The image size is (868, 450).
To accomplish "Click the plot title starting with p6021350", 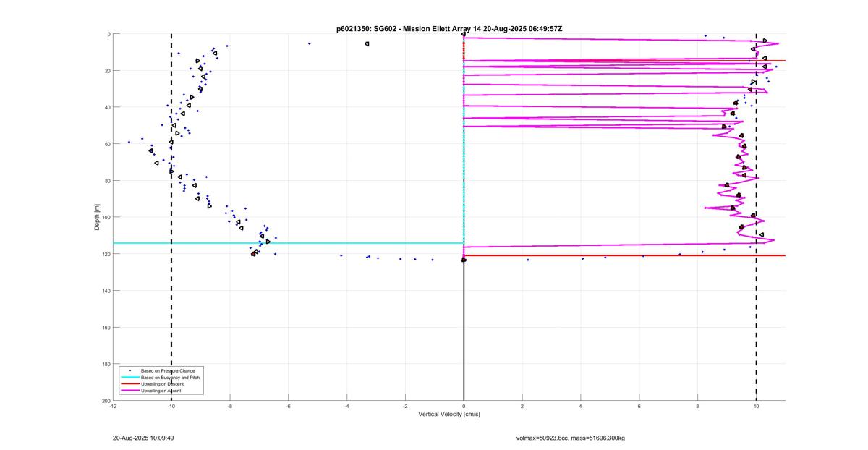I will (449, 28).
